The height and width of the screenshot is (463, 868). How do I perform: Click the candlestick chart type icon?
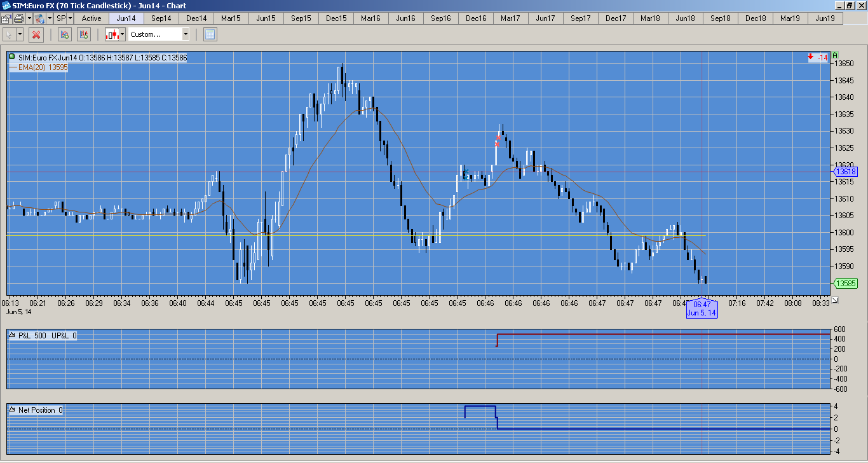point(113,34)
